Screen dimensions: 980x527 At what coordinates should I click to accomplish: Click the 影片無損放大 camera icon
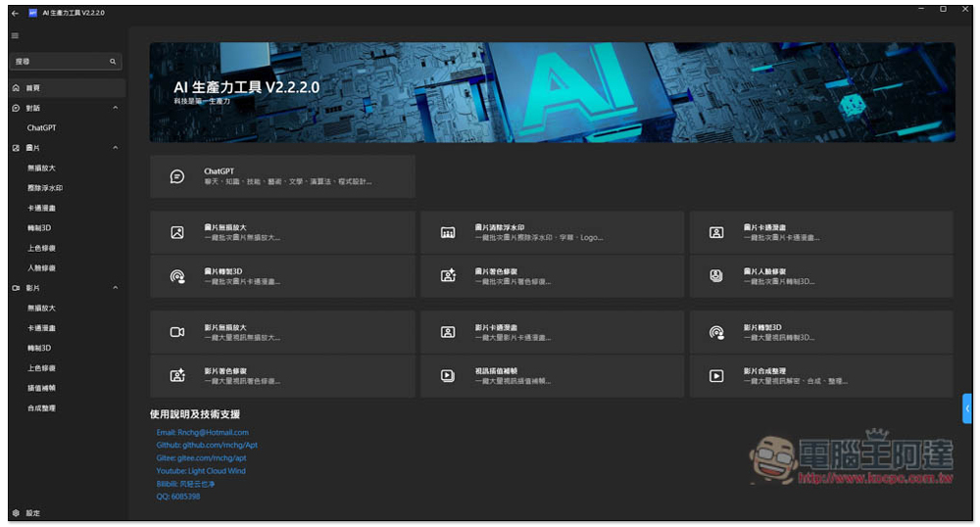(x=177, y=332)
